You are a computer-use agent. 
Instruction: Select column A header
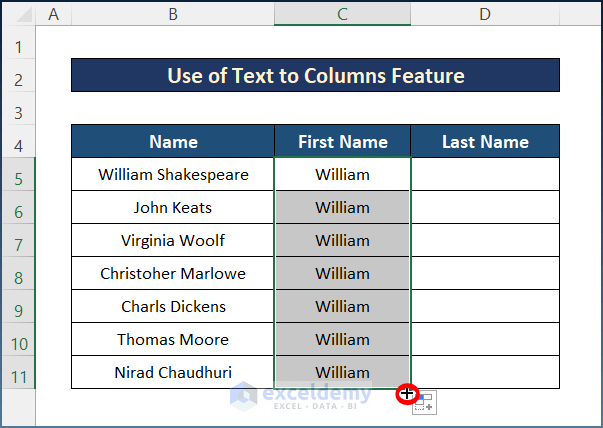pyautogui.click(x=53, y=14)
